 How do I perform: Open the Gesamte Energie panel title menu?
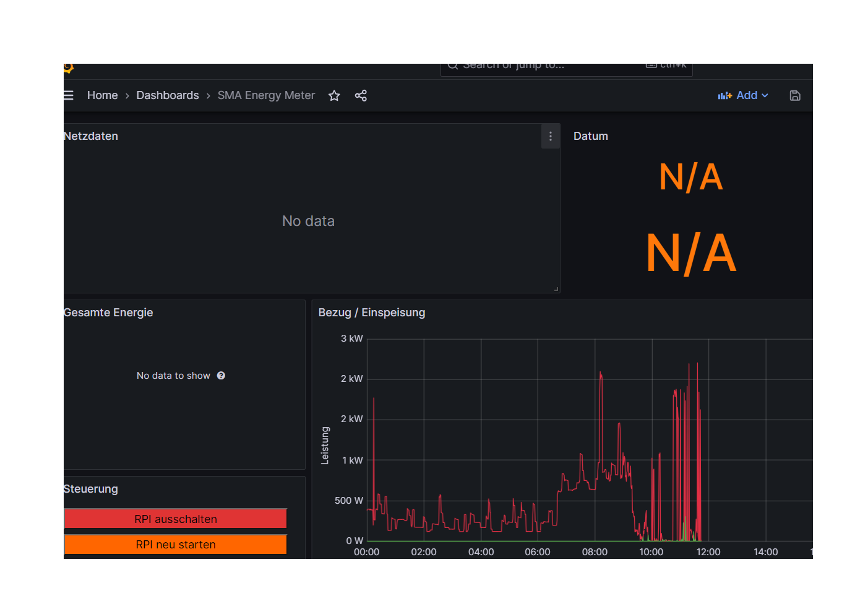point(109,313)
